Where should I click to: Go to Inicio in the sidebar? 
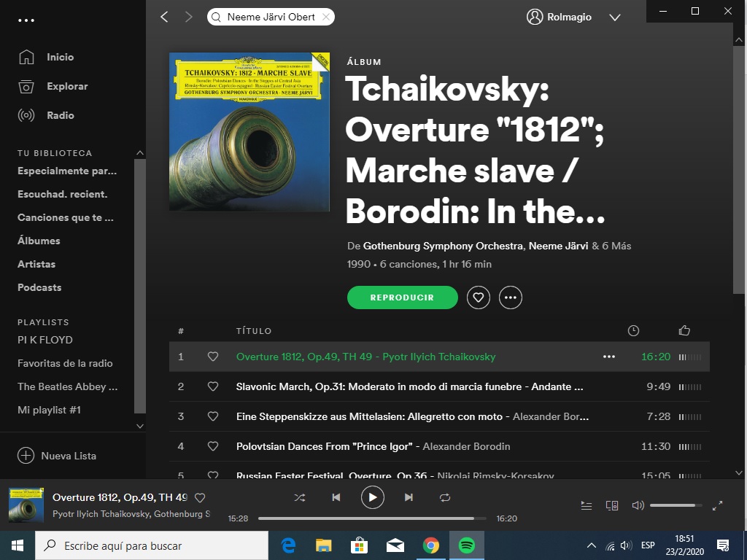click(46, 57)
